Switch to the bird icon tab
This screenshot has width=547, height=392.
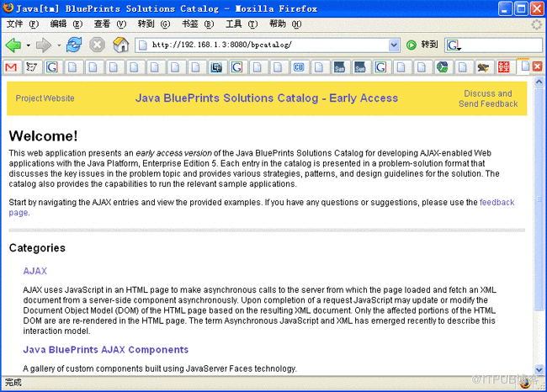483,67
